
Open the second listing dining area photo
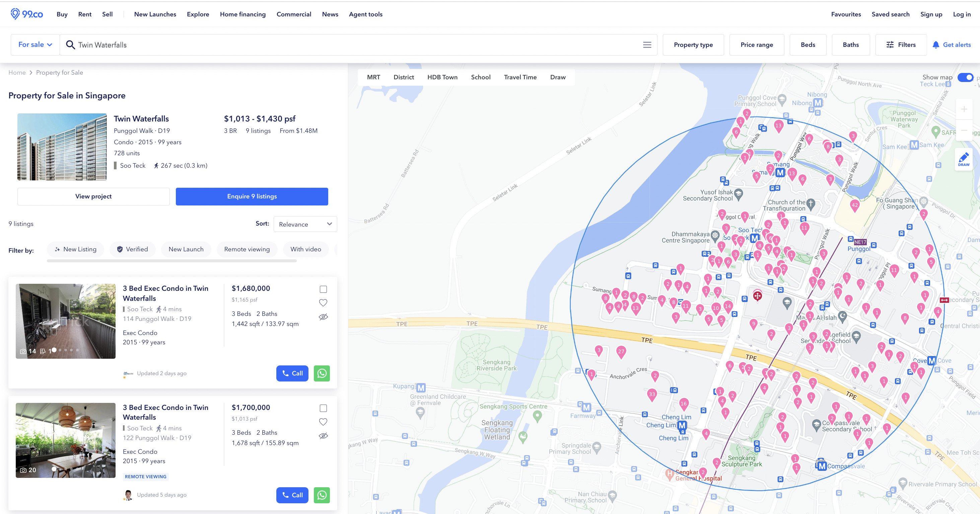click(x=65, y=440)
